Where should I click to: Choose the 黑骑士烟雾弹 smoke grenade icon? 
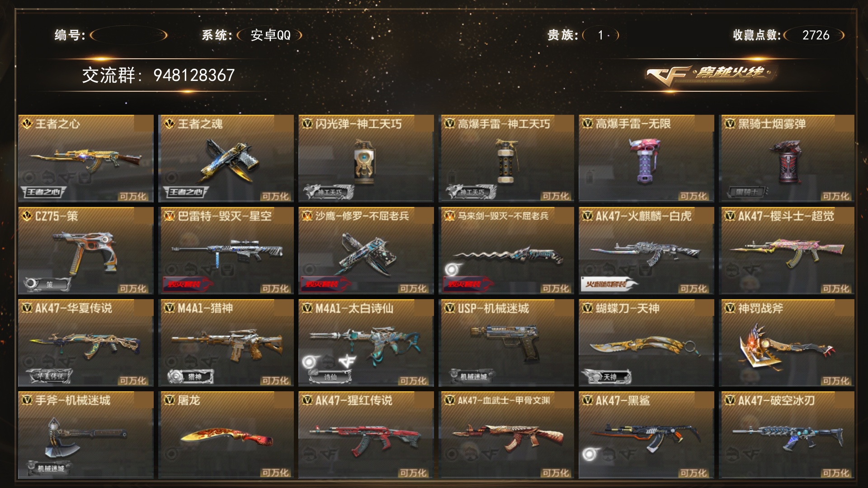click(787, 161)
